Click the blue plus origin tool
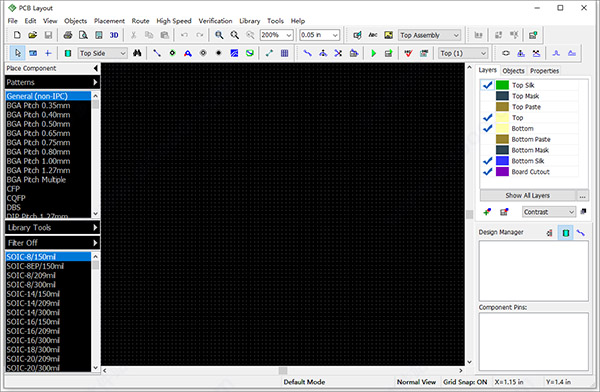The width and height of the screenshot is (600, 392). tap(48, 53)
